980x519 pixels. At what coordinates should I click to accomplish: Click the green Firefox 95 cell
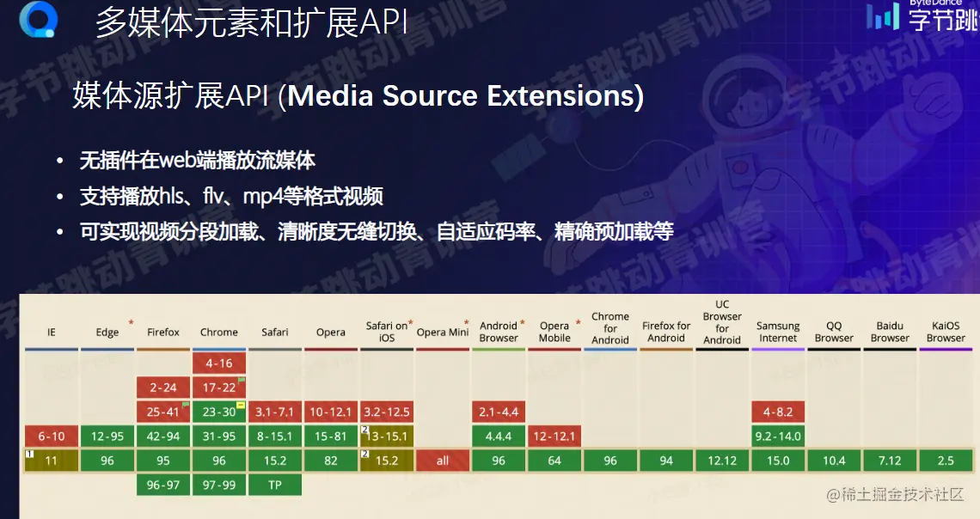pyautogui.click(x=163, y=461)
